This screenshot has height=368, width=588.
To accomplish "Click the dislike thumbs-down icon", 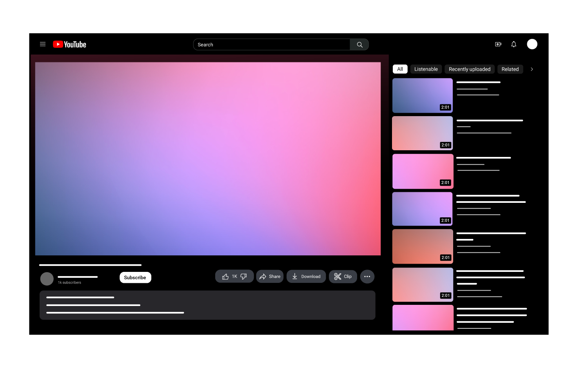I will 243,276.
